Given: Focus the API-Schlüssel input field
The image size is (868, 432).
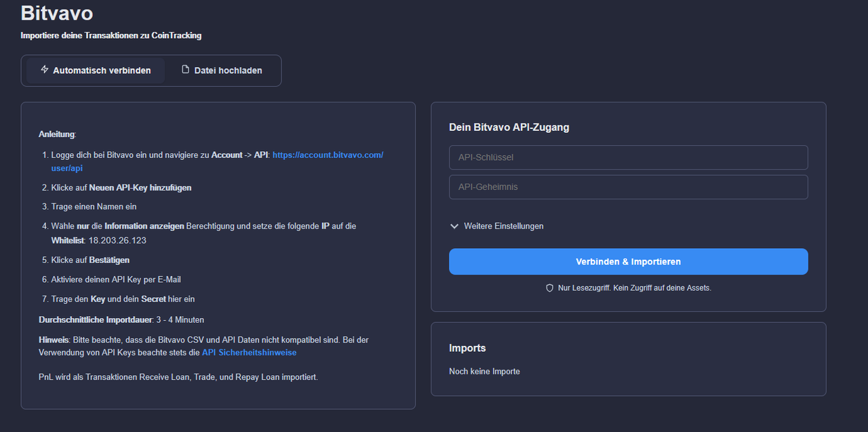Looking at the screenshot, I should (x=628, y=157).
